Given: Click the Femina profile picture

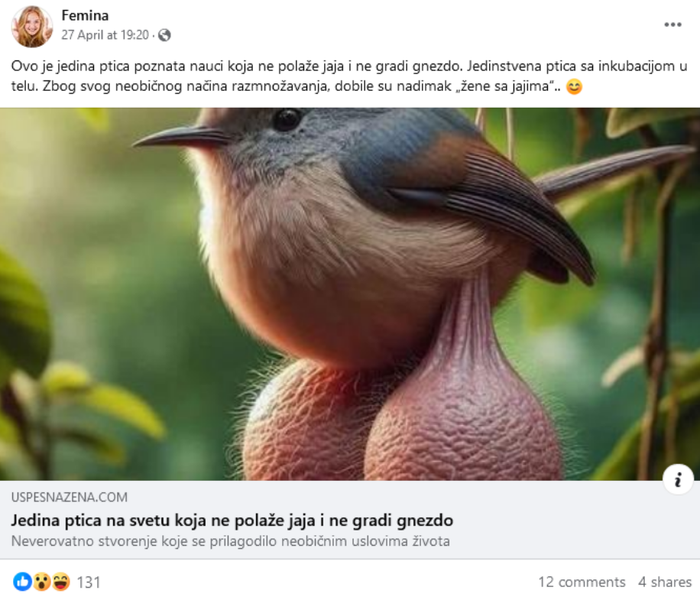Looking at the screenshot, I should click(31, 26).
